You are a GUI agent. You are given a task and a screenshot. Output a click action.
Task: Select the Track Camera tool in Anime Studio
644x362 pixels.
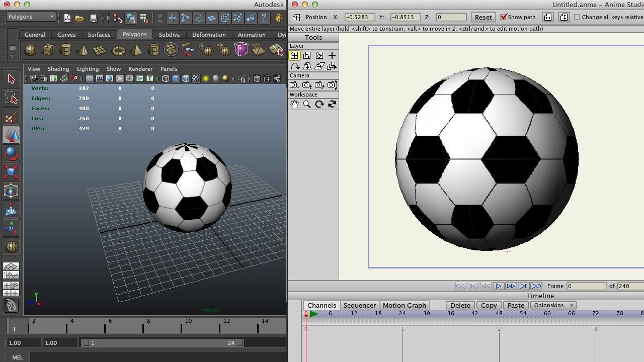coord(294,85)
